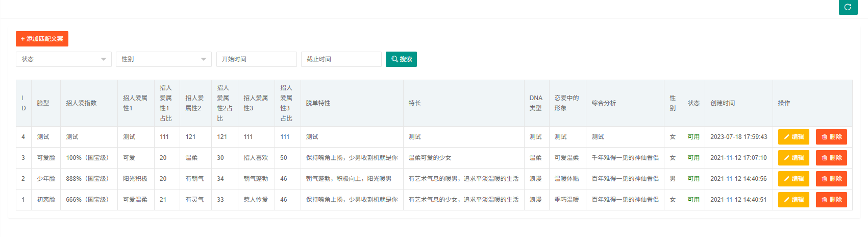This screenshot has height=237, width=868.
Task: Open the 状态 status dropdown
Action: coord(63,59)
